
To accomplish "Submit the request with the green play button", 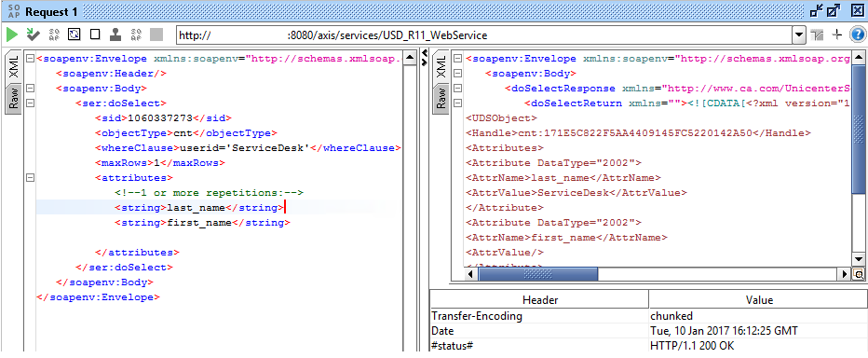I will pos(11,34).
